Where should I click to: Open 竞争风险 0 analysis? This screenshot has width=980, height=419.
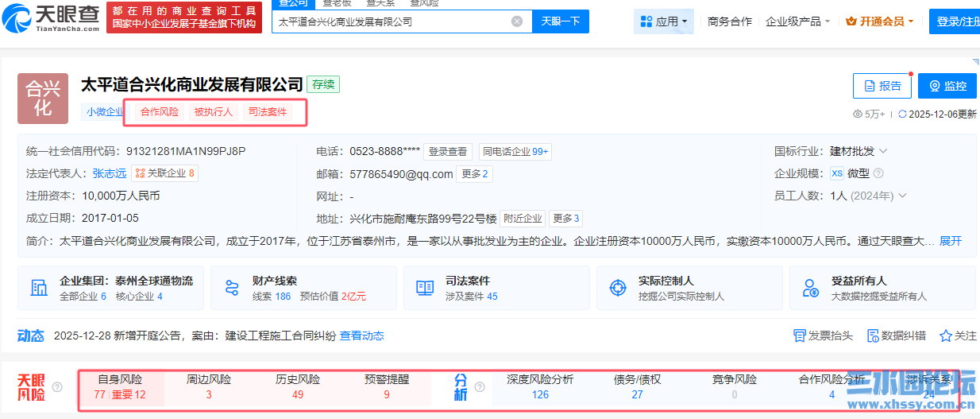[x=735, y=387]
